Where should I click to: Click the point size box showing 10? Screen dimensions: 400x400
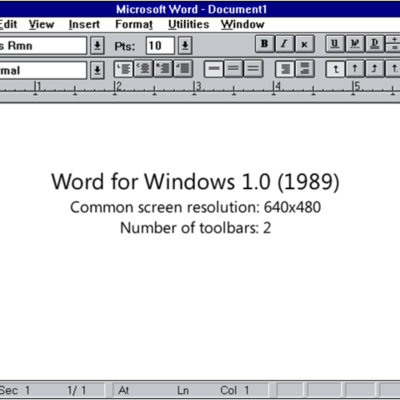tap(160, 45)
